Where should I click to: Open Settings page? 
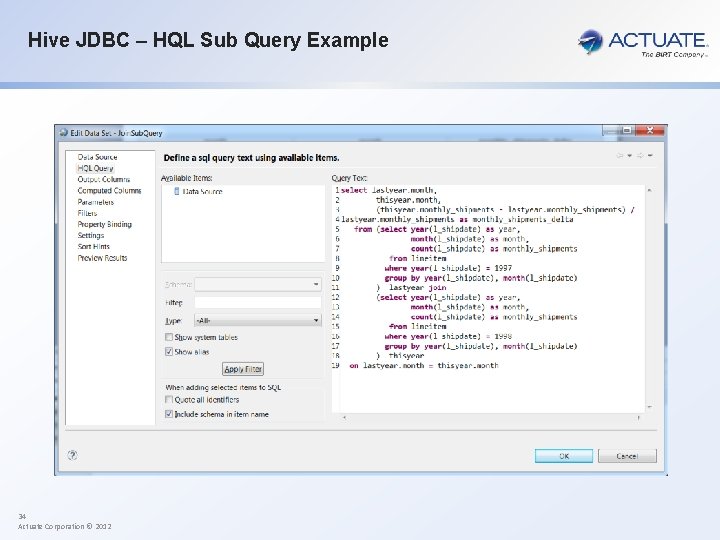click(x=91, y=235)
